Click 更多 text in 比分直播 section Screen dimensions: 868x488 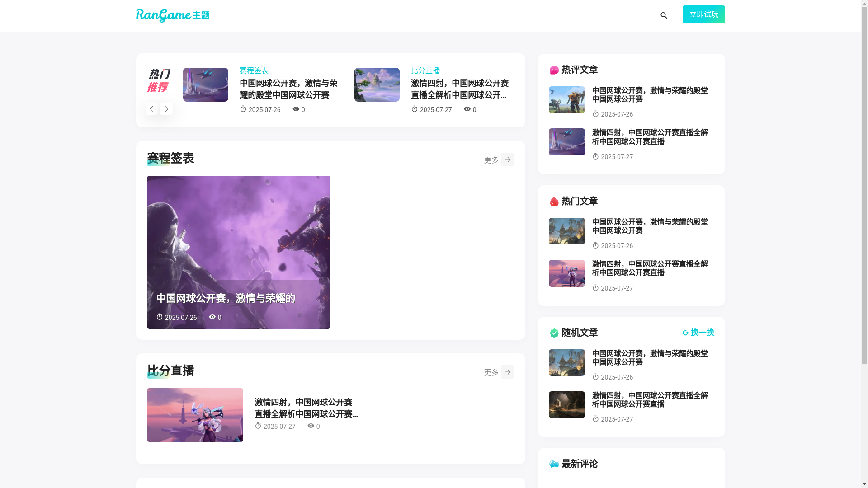[x=491, y=372]
